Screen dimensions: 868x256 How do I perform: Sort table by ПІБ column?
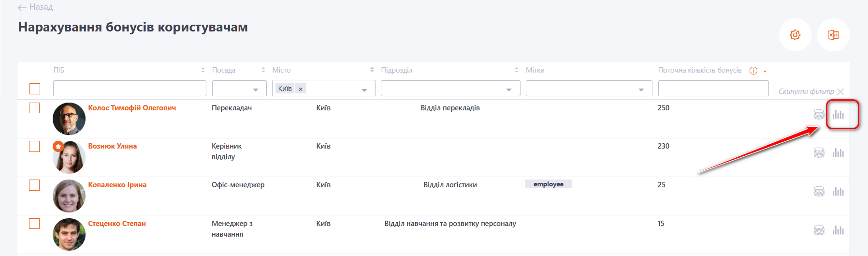click(203, 70)
